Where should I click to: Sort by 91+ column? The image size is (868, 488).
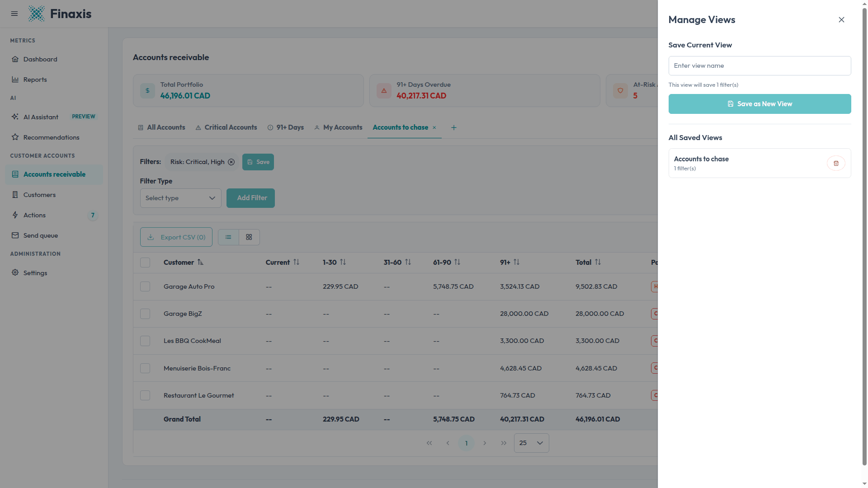tap(516, 262)
